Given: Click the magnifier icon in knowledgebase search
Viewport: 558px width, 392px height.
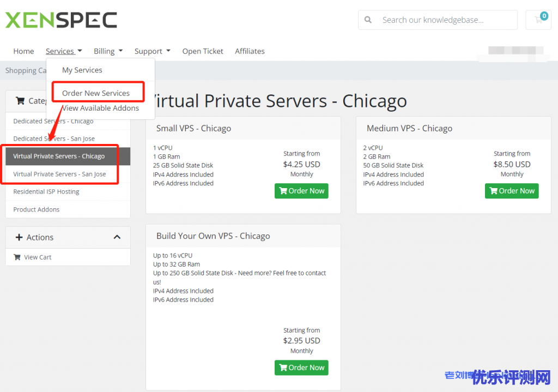Looking at the screenshot, I should 368,20.
